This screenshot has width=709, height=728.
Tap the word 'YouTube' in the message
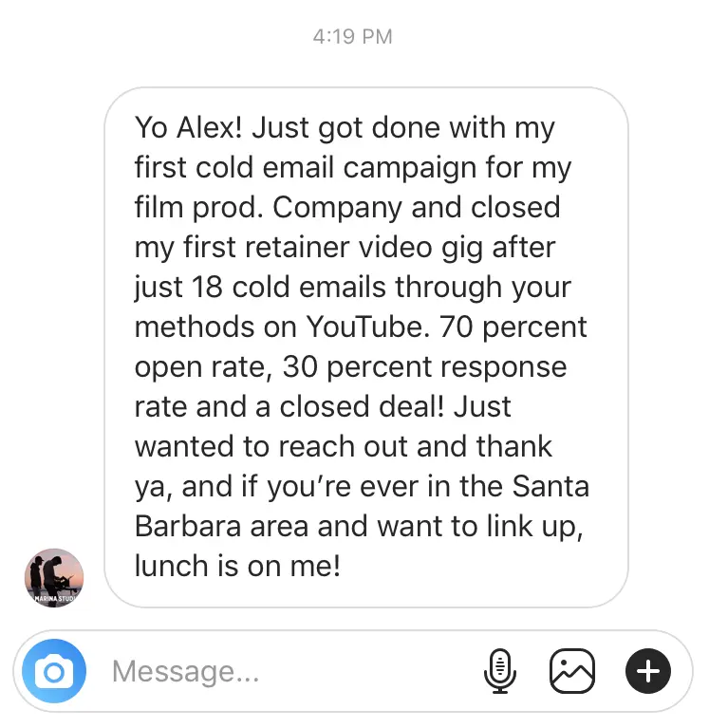pyautogui.click(x=367, y=327)
